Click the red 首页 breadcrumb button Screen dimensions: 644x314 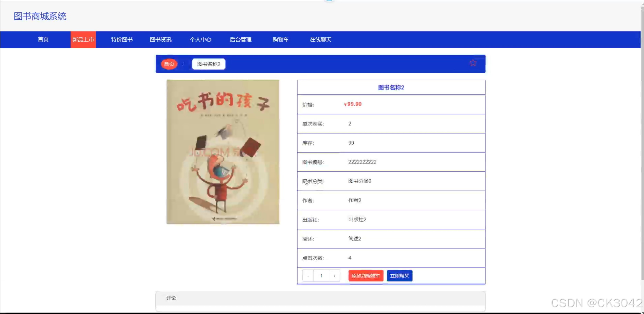tap(169, 64)
